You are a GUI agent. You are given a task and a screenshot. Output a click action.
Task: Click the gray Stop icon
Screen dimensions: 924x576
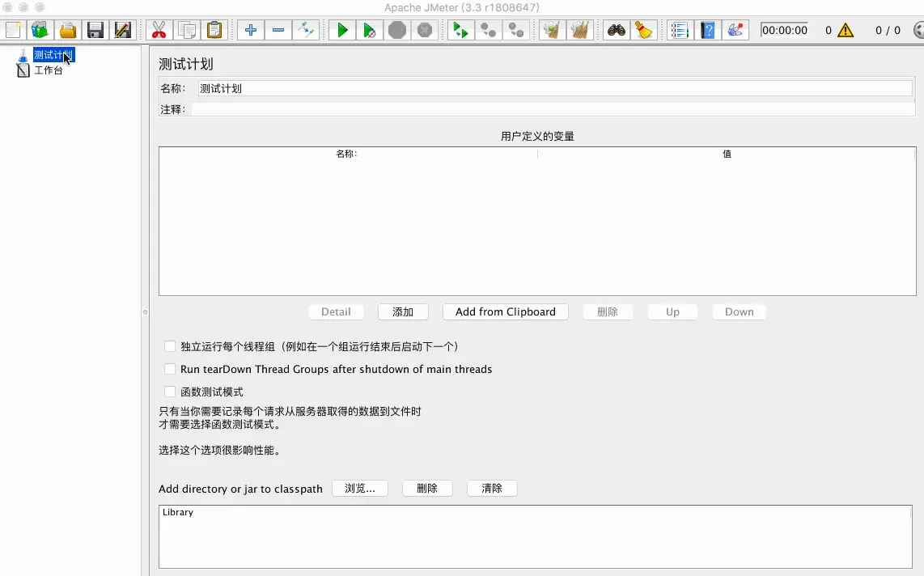click(x=397, y=30)
